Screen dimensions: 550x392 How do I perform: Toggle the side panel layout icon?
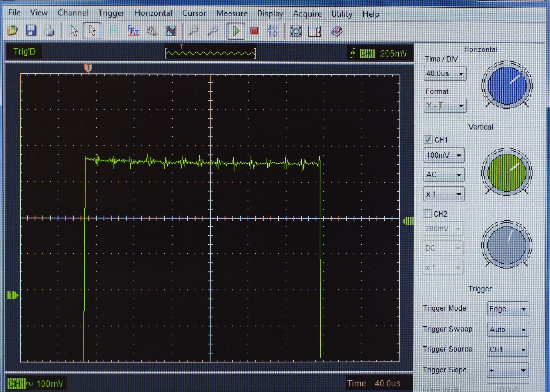315,31
